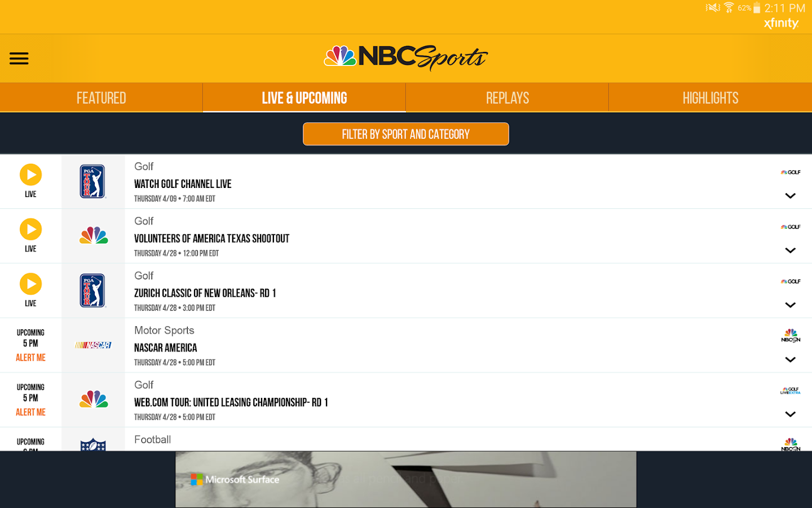Viewport: 812px width, 508px height.
Task: Expand details for Web.com Tour United Leasing Championship
Action: coord(791,414)
